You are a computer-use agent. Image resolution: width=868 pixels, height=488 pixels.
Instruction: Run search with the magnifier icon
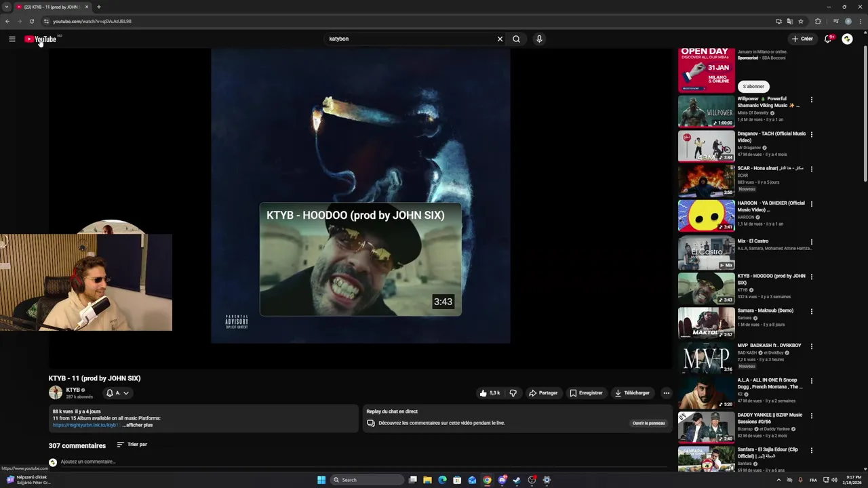[x=516, y=39]
